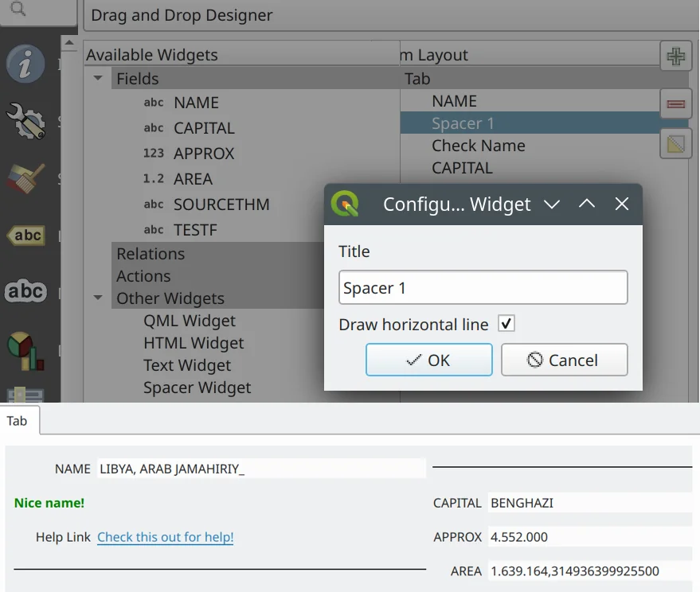The image size is (700, 592).
Task: Open the Labels yellow abc tag icon
Action: point(25,236)
